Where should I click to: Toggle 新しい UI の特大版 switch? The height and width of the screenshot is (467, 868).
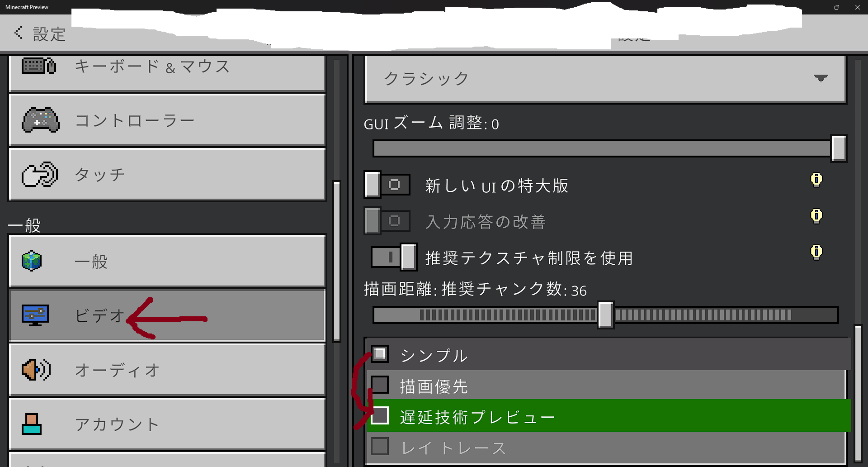(x=387, y=185)
